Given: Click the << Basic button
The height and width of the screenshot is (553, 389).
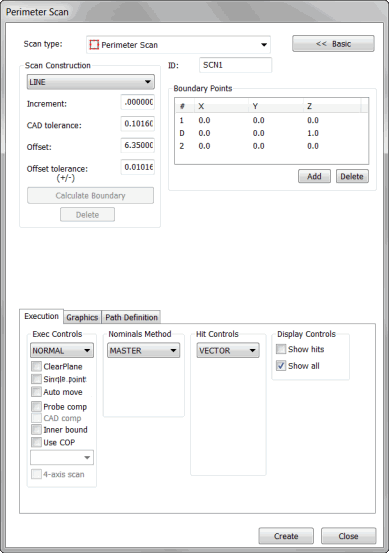Looking at the screenshot, I should tap(333, 44).
